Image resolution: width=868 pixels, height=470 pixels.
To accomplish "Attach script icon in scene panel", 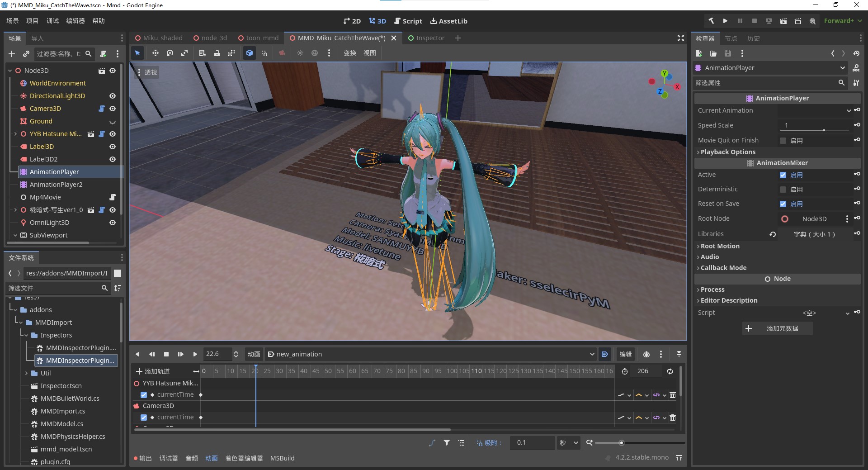I will point(103,54).
